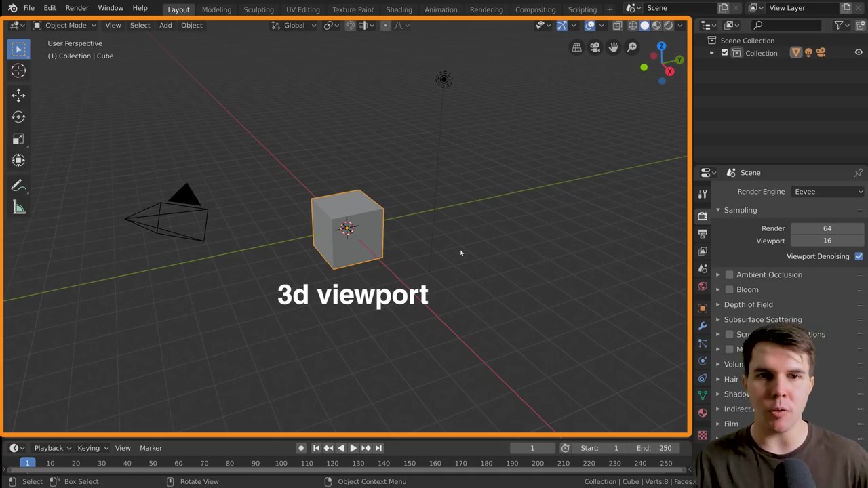Click the Viewport samples field showing 16
Image resolution: width=868 pixels, height=488 pixels.
(x=827, y=241)
